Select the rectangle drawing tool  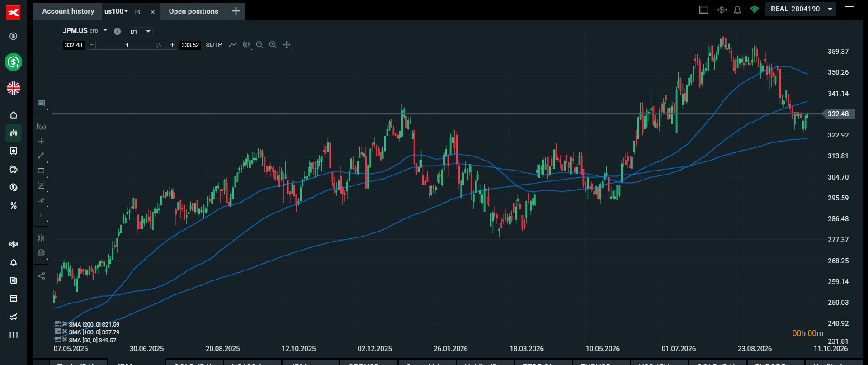click(x=41, y=171)
